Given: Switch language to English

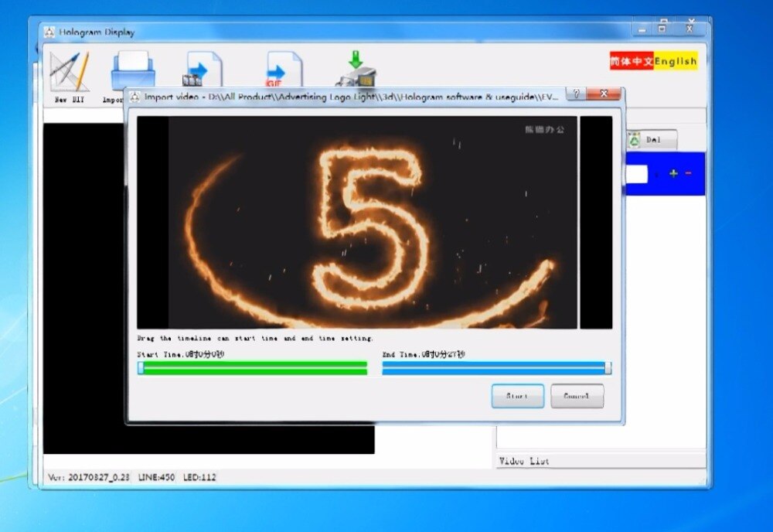Looking at the screenshot, I should click(x=676, y=61).
